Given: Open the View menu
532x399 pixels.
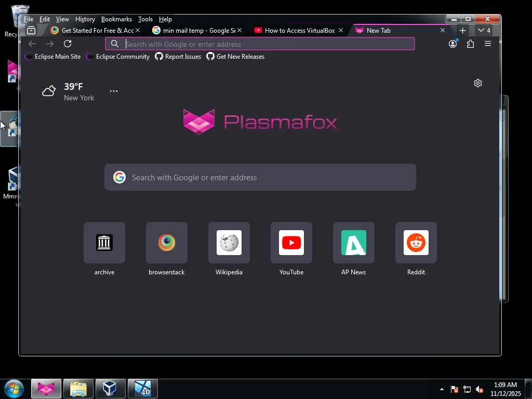Looking at the screenshot, I should (62, 19).
